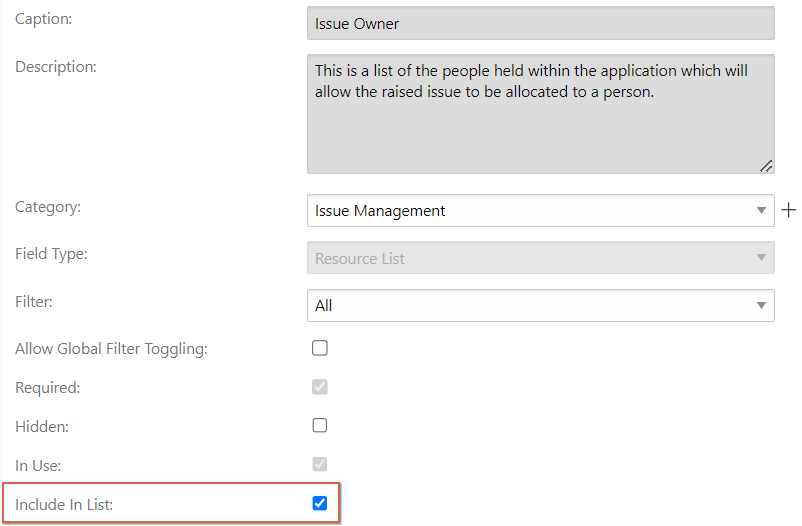Click the Caption label
The height and width of the screenshot is (526, 802).
43,19
